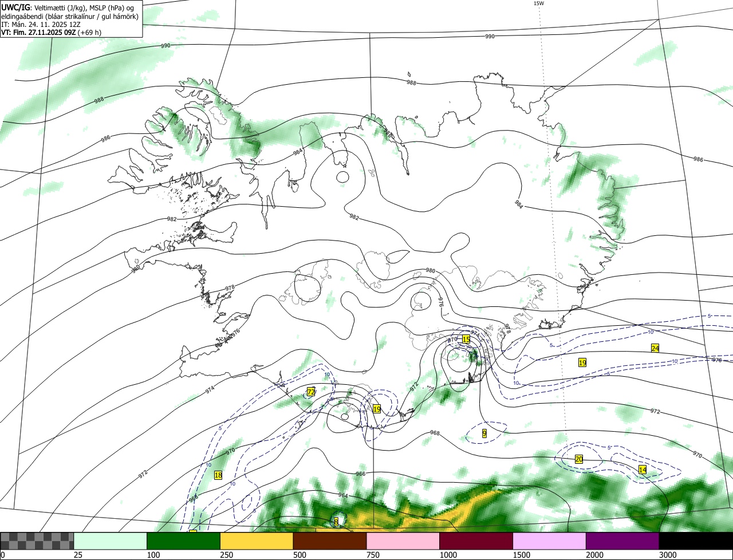The image size is (733, 560).
Task: Select the black legend swatch above 3000
Action: coord(696,541)
